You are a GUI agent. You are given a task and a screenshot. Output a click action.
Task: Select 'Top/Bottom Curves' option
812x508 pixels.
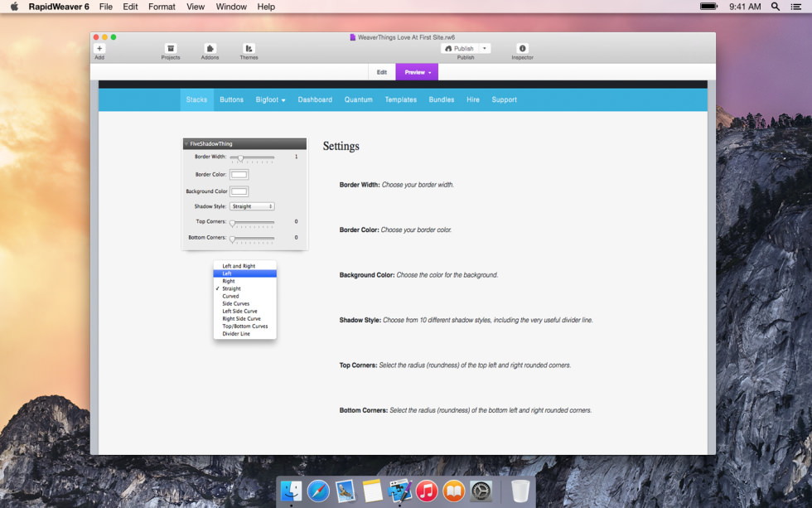245,327
